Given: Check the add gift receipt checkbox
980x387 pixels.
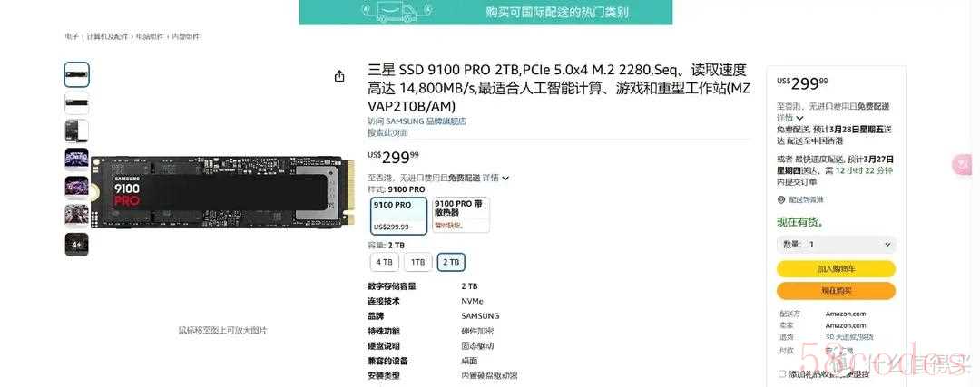Looking at the screenshot, I should [x=782, y=374].
